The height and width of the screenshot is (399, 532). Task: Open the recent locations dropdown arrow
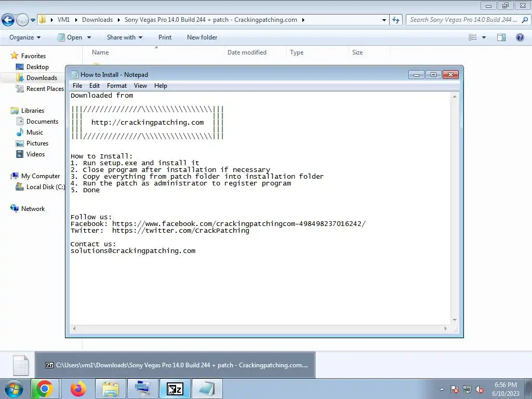33,20
